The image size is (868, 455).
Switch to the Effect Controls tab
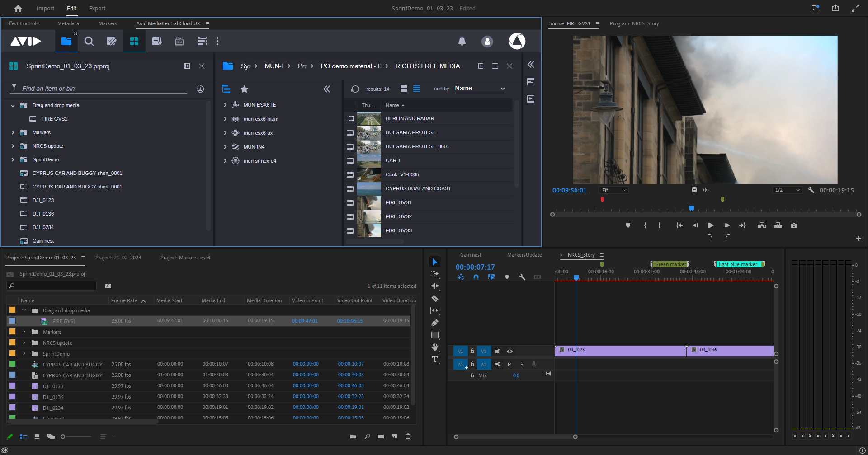click(23, 23)
